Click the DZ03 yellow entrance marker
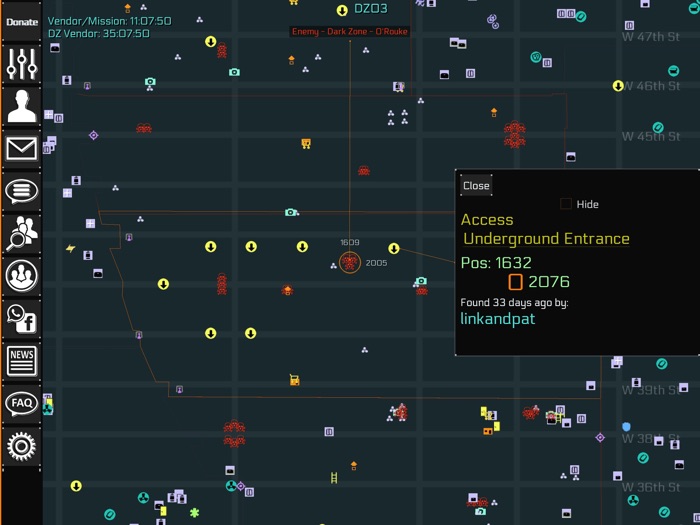 tap(342, 10)
